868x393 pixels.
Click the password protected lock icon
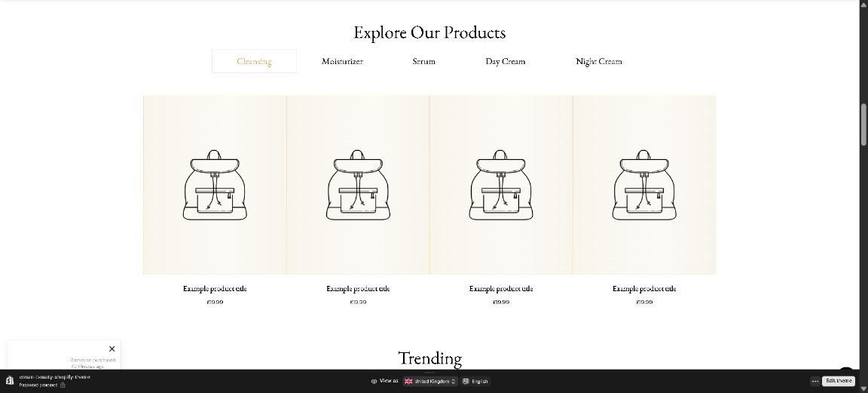63,385
